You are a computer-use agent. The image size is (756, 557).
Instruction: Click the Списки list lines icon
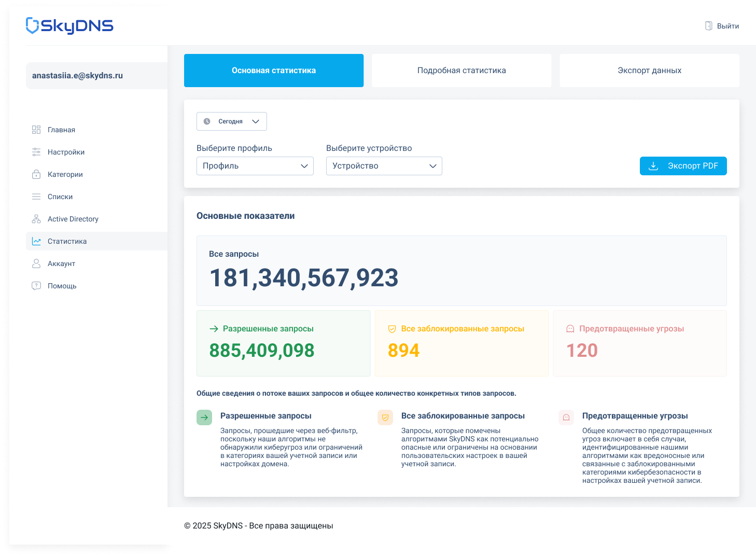pyautogui.click(x=36, y=197)
